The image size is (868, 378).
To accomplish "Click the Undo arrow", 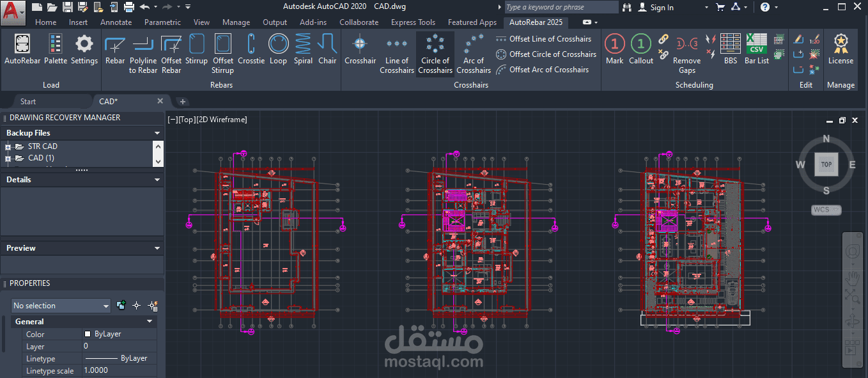I will pos(144,7).
